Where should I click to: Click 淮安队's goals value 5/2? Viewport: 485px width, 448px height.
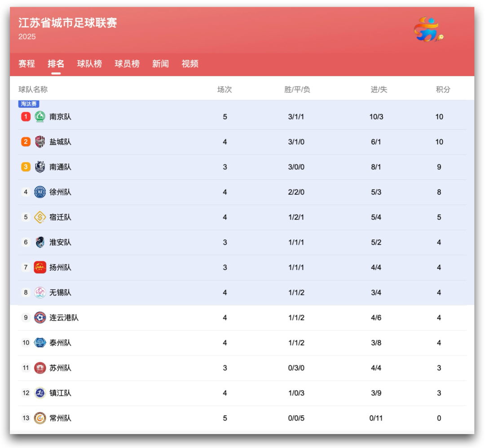(376, 242)
